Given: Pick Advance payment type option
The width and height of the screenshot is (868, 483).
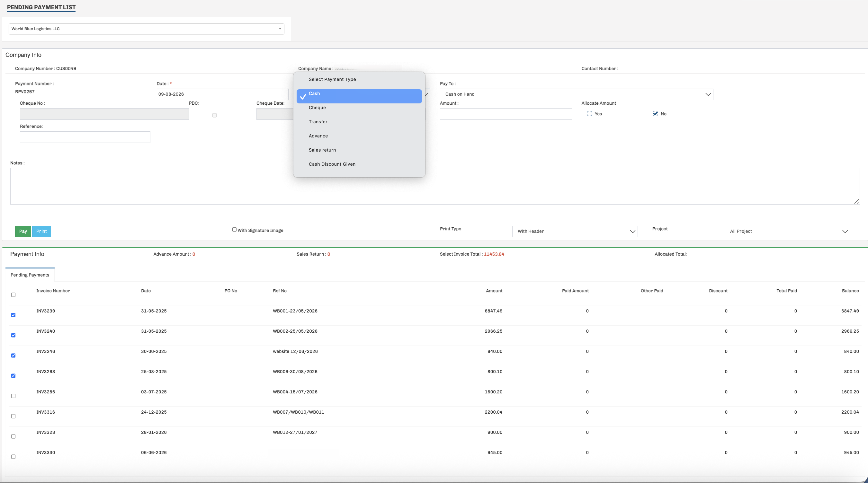Looking at the screenshot, I should [359, 136].
